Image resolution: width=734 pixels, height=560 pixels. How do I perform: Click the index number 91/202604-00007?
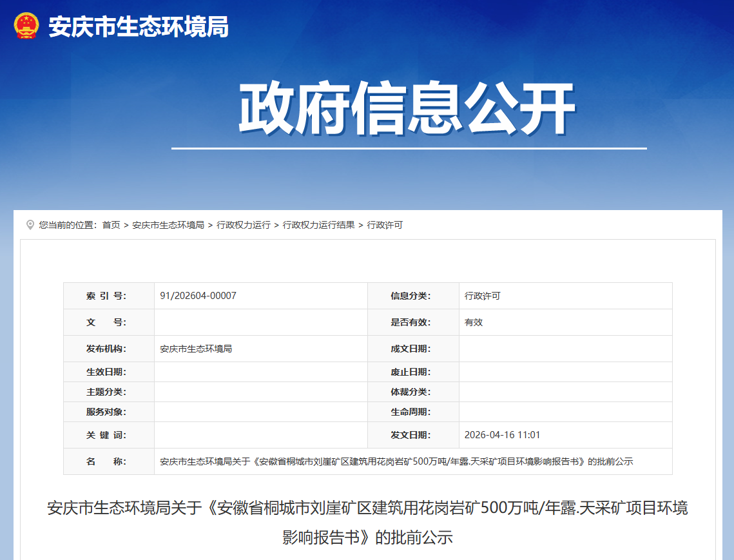point(198,296)
